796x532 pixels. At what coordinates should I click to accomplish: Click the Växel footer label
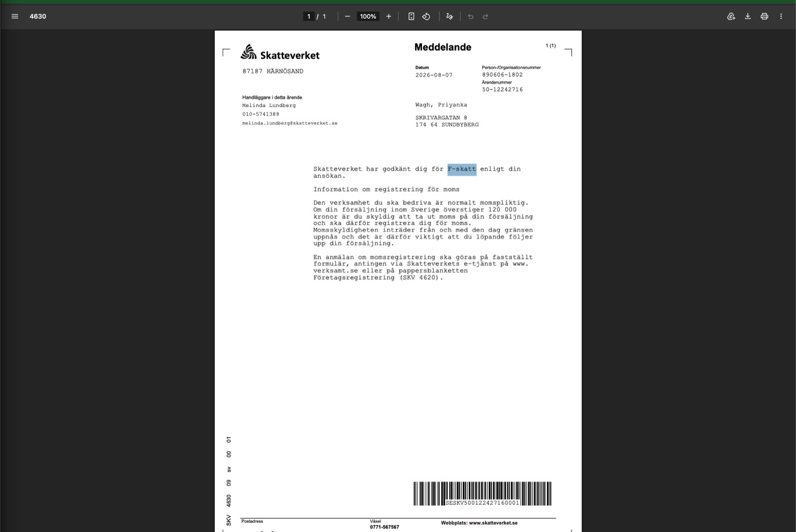(x=375, y=521)
